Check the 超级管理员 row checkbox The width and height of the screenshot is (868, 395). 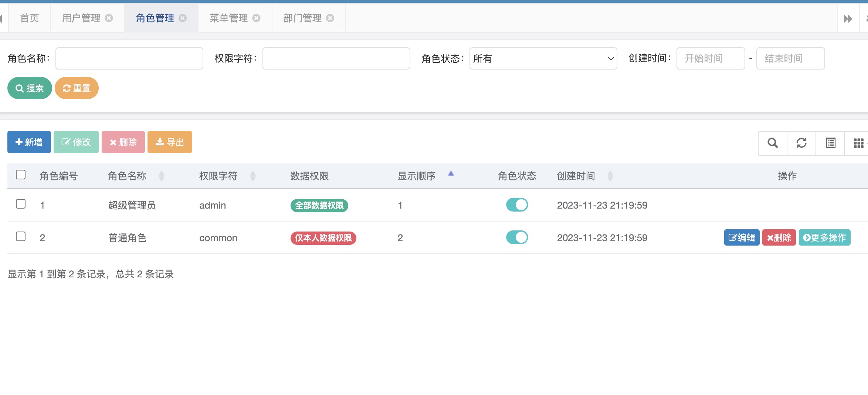click(21, 204)
